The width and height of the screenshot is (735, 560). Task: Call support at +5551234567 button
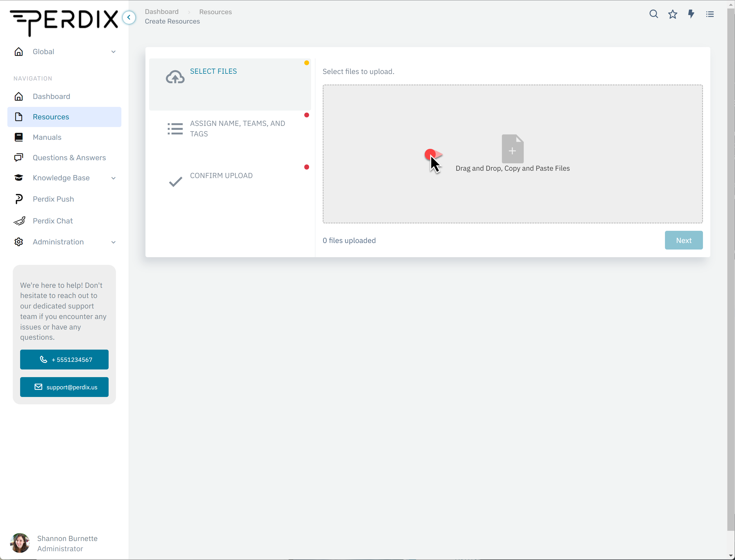tap(64, 359)
